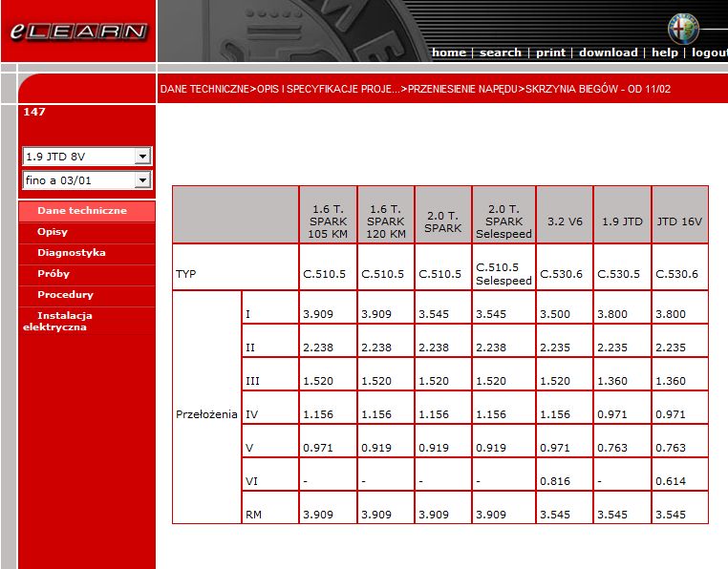Click the 1.9 JTD column header

(x=622, y=215)
